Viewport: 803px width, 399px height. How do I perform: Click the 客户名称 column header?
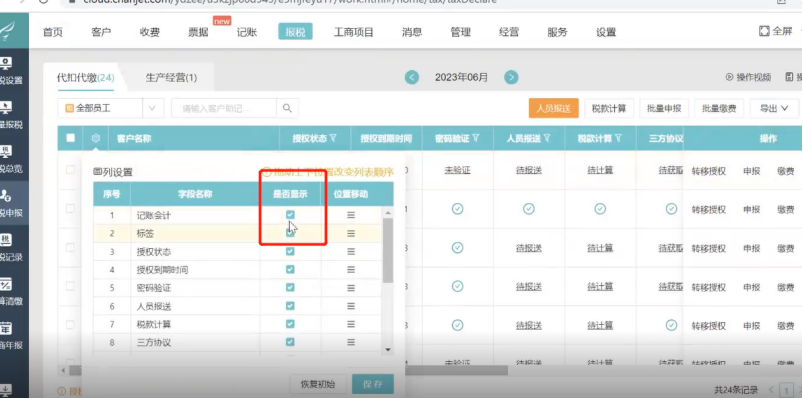tap(134, 138)
